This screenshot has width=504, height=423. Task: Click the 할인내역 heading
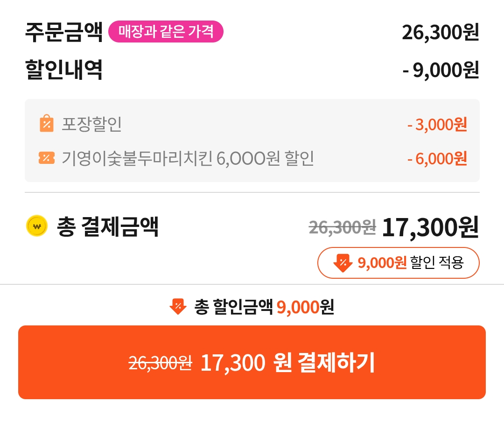[63, 70]
